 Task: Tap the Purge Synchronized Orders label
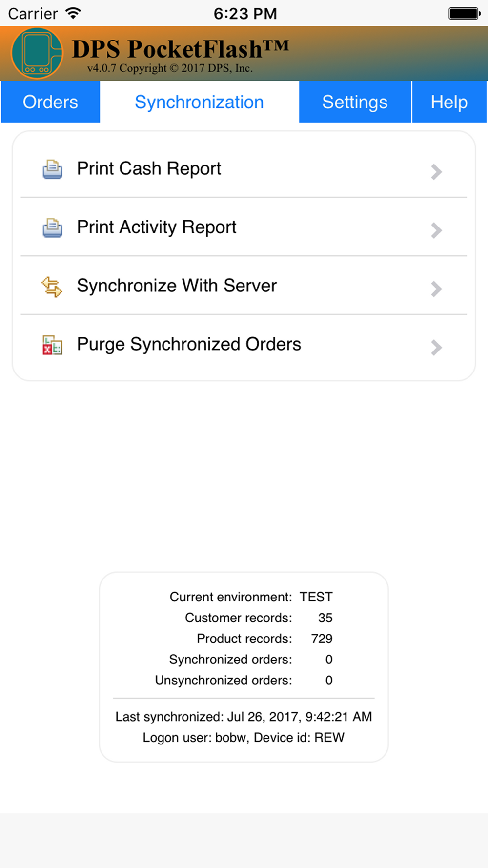[189, 345]
